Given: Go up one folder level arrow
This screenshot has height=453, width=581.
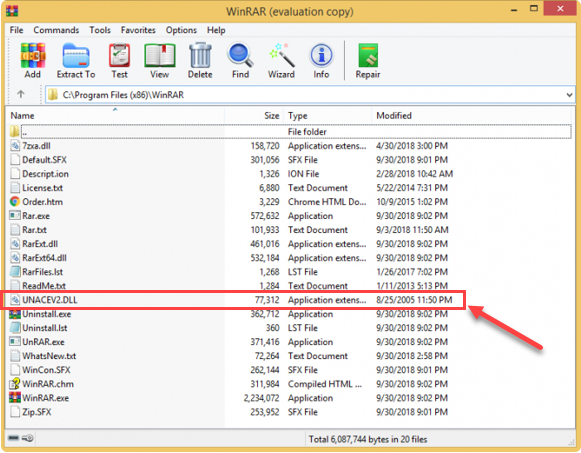Looking at the screenshot, I should tap(21, 94).
